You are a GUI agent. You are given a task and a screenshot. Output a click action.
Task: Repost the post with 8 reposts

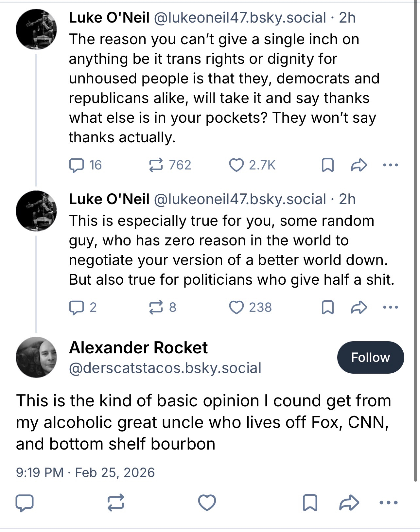click(156, 308)
